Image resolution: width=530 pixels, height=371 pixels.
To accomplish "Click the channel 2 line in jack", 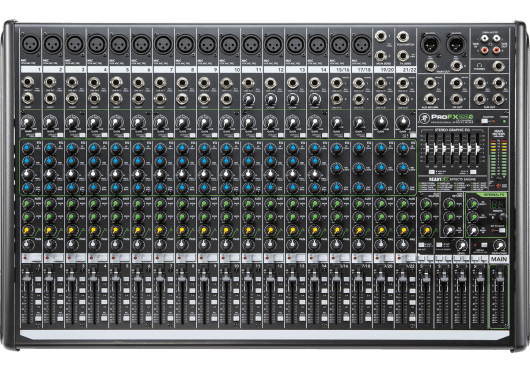I will [50, 82].
